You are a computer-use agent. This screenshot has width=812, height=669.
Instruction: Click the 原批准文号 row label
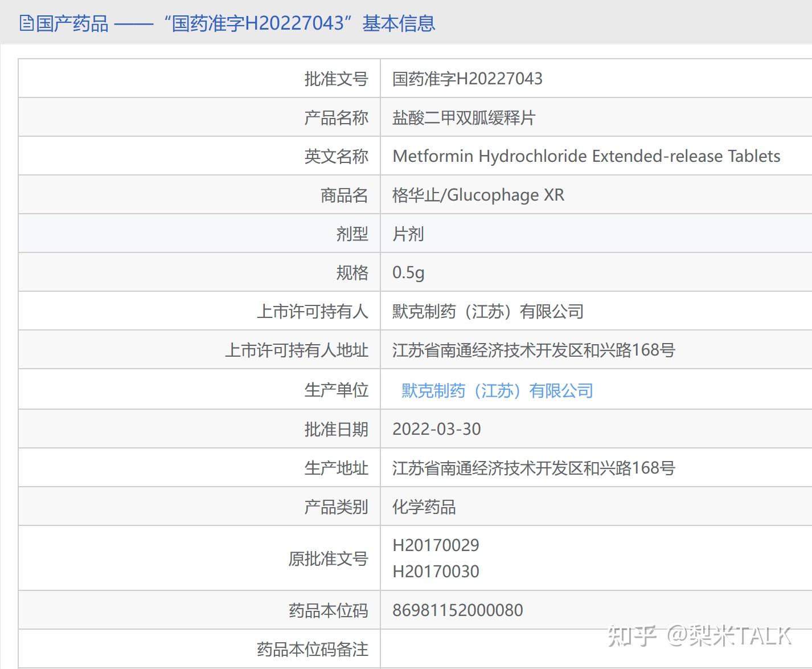328,558
